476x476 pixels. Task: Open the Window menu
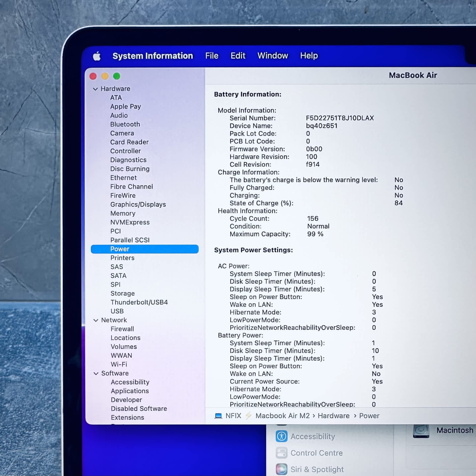point(272,56)
